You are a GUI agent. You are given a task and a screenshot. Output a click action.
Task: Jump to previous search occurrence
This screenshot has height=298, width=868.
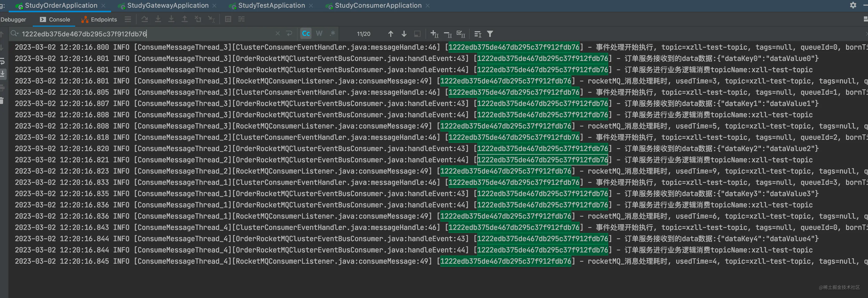[391, 34]
